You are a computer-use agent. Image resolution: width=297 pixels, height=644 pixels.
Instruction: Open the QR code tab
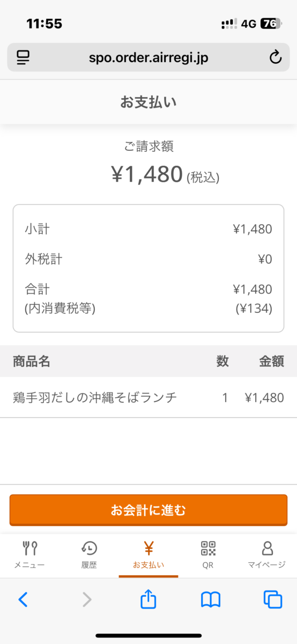point(208,555)
